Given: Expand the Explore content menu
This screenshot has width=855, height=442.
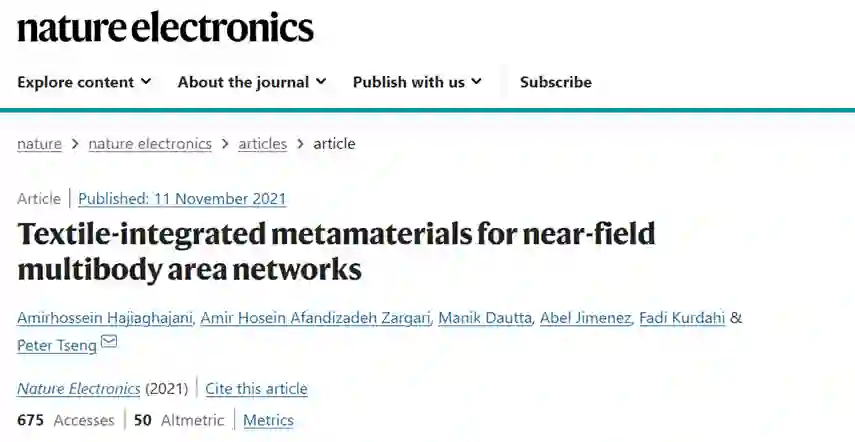Looking at the screenshot, I should coord(84,82).
